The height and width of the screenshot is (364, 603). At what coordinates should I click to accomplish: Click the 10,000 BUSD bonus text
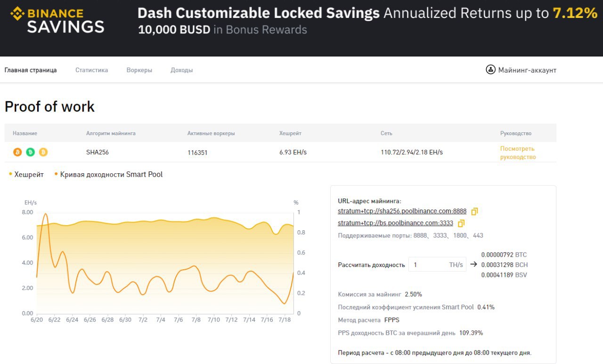174,30
